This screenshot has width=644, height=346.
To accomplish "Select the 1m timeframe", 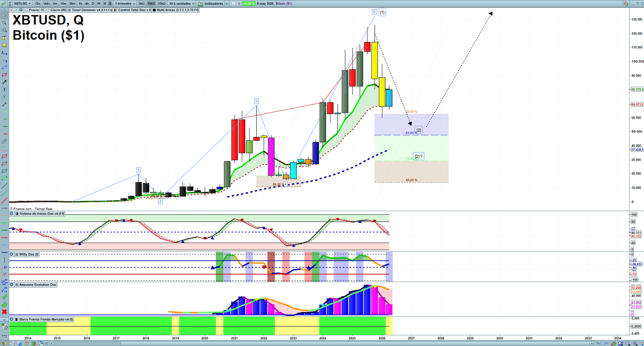I will tap(55, 4).
